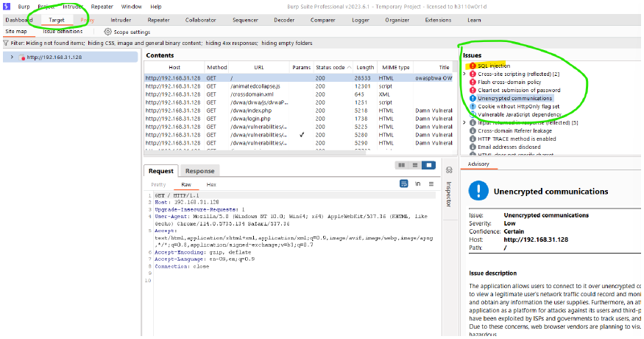Sort contents by Length column header
This screenshot has width=644, height=339.
click(365, 67)
